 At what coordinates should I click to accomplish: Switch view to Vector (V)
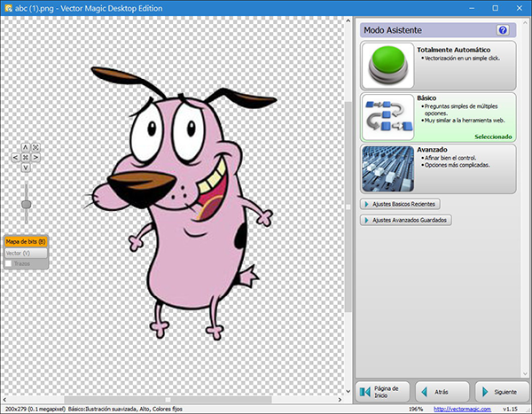pos(26,254)
